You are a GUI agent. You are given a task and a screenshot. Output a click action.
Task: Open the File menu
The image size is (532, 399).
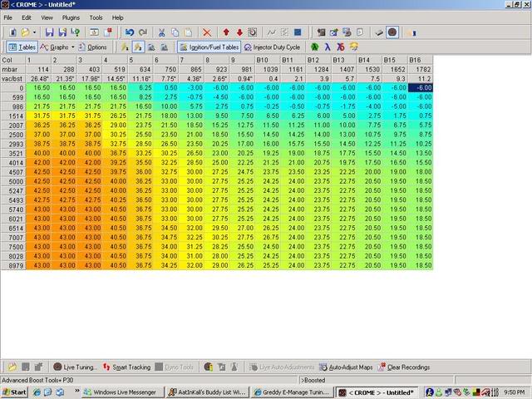pos(7,17)
